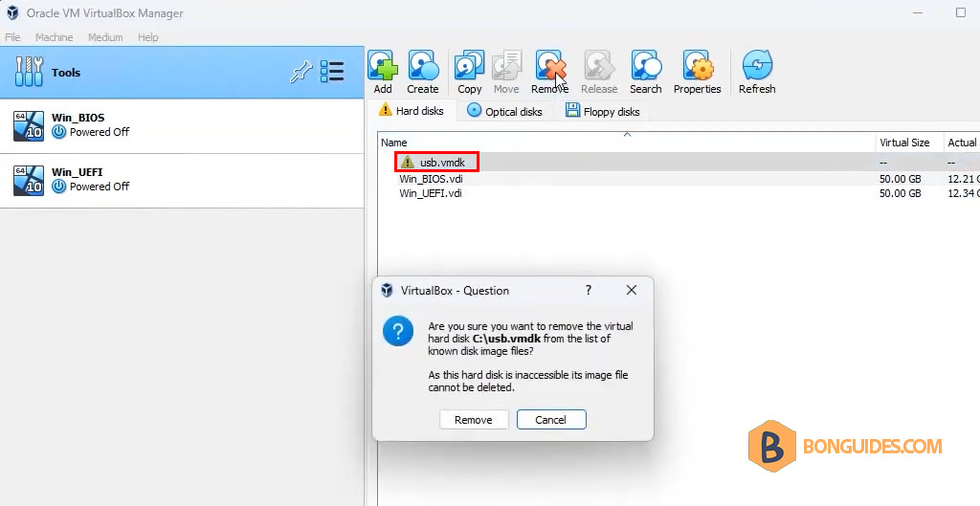Click the Tools wrench icon

click(29, 71)
